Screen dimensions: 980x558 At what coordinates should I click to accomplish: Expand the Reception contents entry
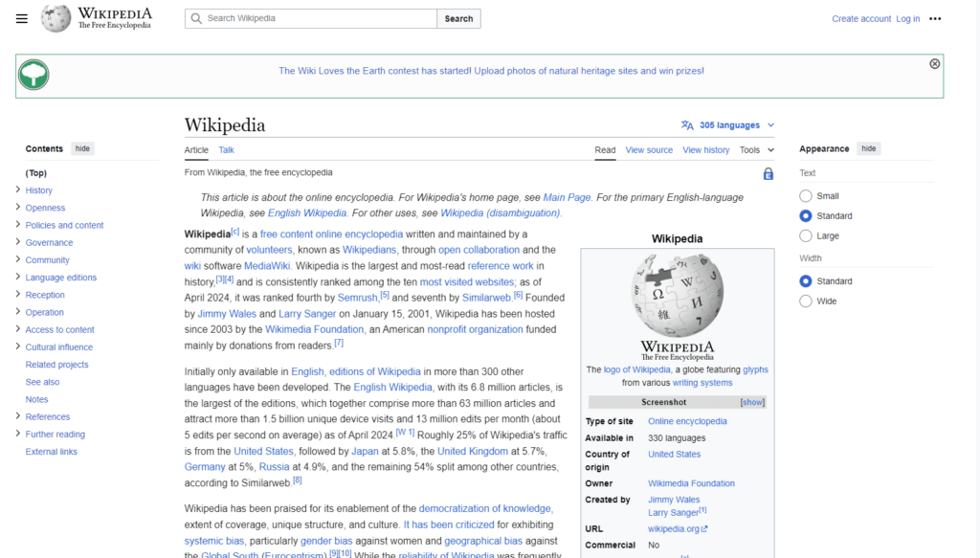(x=17, y=294)
